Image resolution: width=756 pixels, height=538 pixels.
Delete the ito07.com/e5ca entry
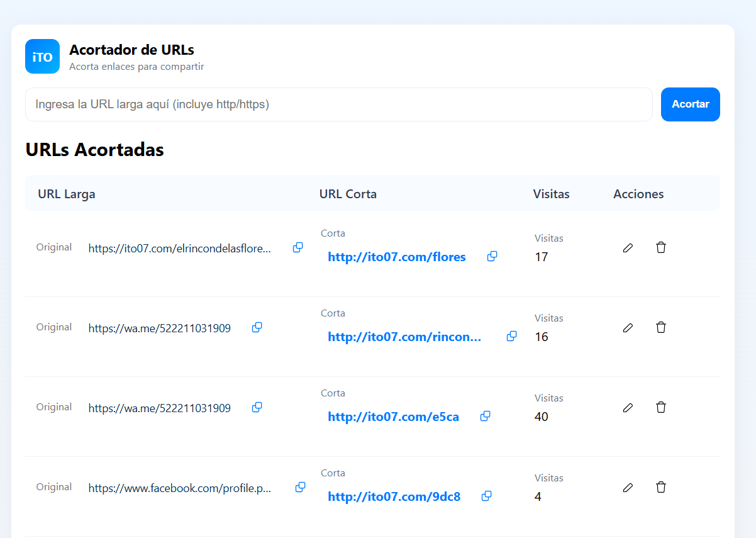tap(660, 407)
